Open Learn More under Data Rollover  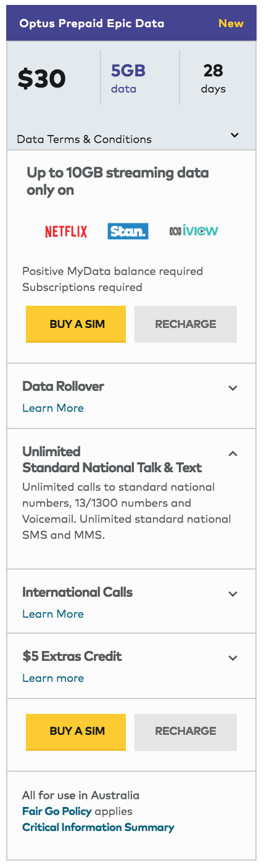[53, 408]
